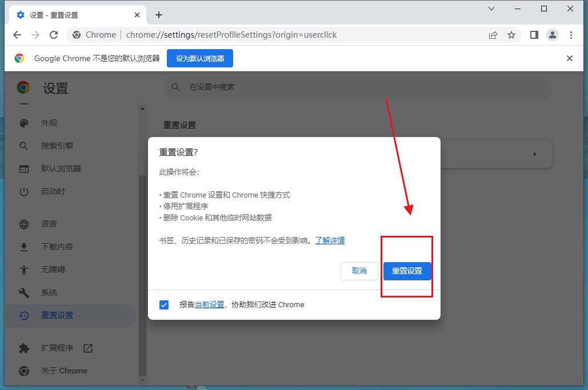This screenshot has height=390, width=588.
Task: Open 默认浏览器 settings in the sidebar
Action: 70,168
